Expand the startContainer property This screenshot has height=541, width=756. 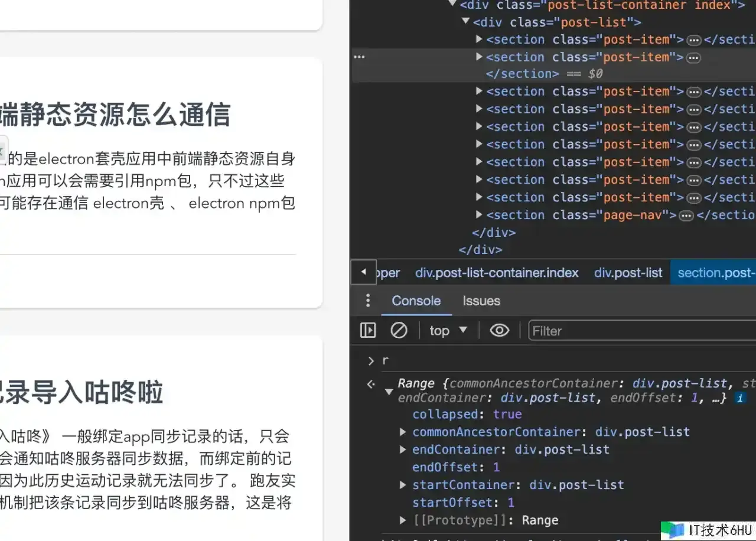coord(403,485)
